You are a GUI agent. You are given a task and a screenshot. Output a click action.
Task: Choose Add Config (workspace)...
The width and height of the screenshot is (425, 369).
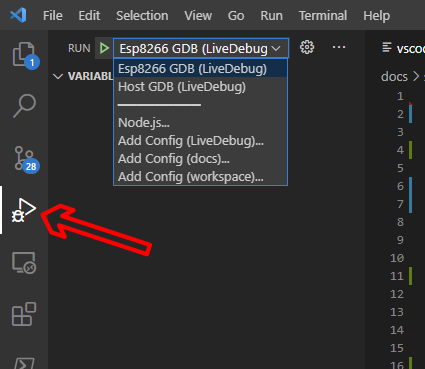pyautogui.click(x=200, y=177)
